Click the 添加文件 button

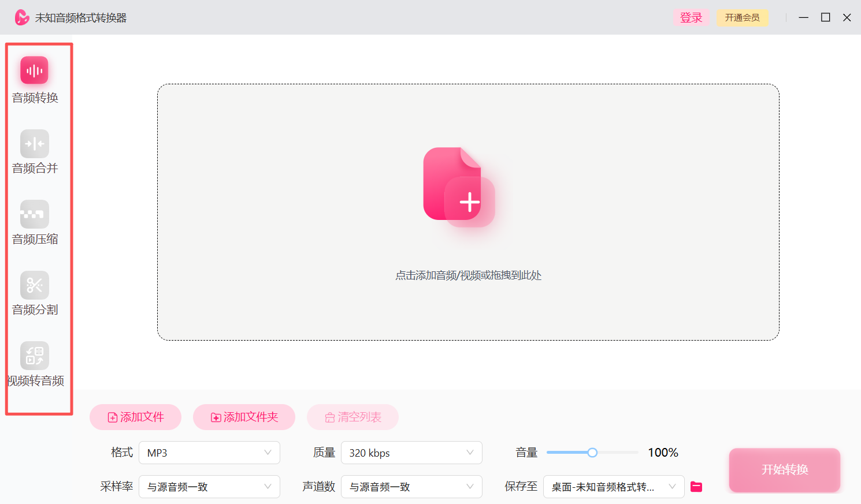pos(135,417)
